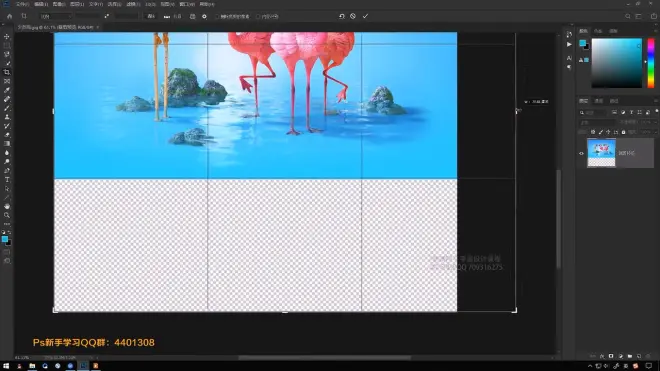Image resolution: width=660 pixels, height=371 pixels.
Task: Open additional crop settings gear
Action: click(204, 16)
